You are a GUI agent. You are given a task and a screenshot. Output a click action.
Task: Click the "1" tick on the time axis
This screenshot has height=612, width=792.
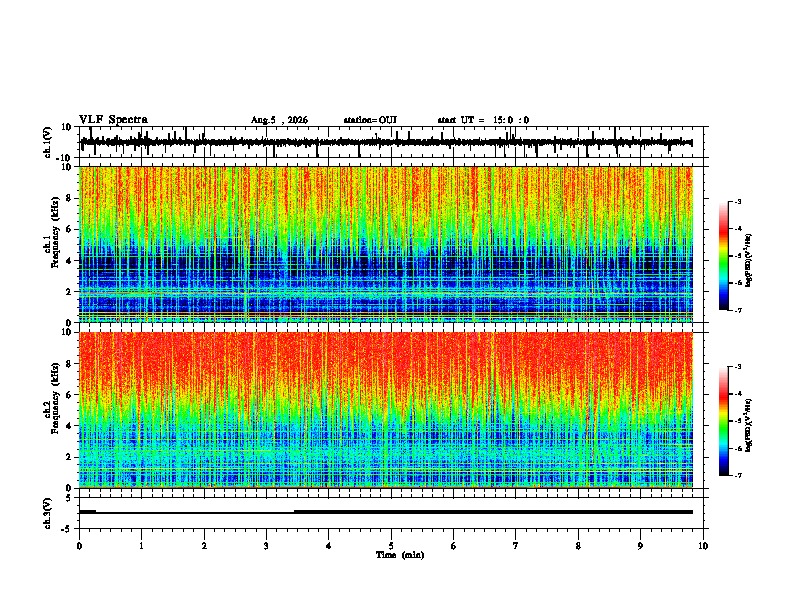[141, 546]
